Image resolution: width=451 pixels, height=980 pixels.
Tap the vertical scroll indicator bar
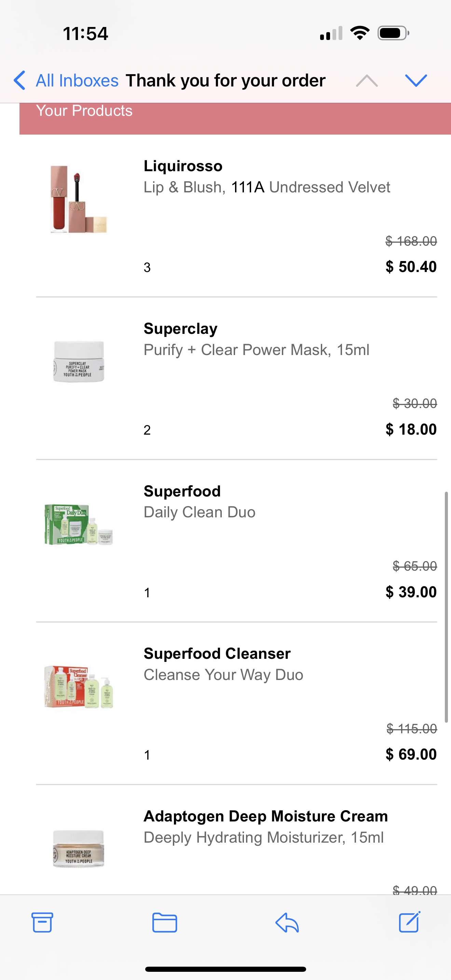tap(447, 607)
